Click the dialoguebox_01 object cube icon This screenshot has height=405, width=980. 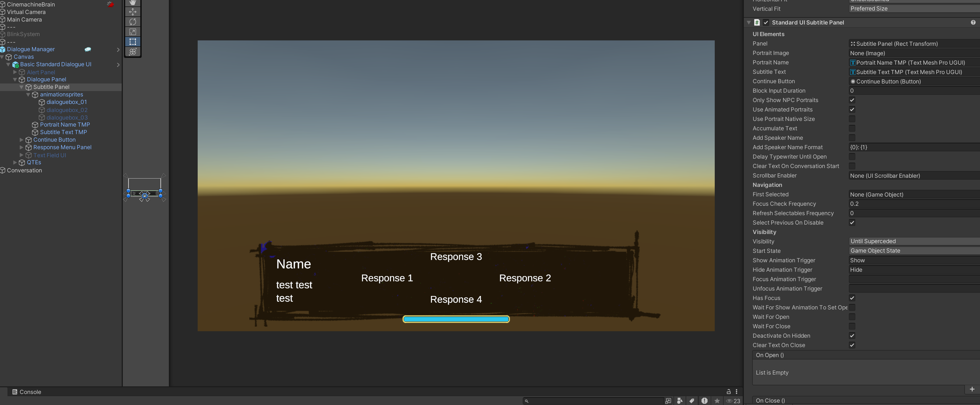pos(42,102)
